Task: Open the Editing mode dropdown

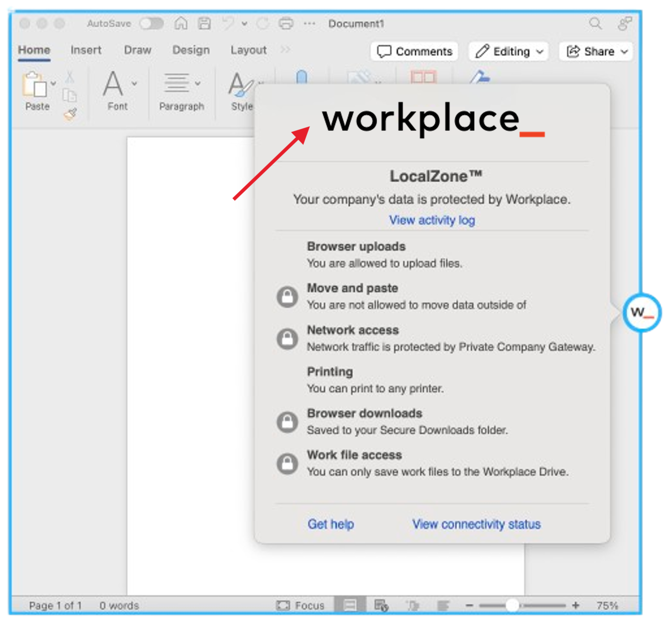Action: (x=509, y=52)
